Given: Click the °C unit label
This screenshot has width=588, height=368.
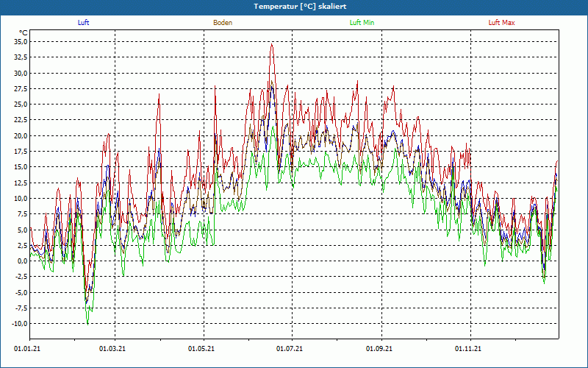Looking at the screenshot, I should [x=24, y=33].
